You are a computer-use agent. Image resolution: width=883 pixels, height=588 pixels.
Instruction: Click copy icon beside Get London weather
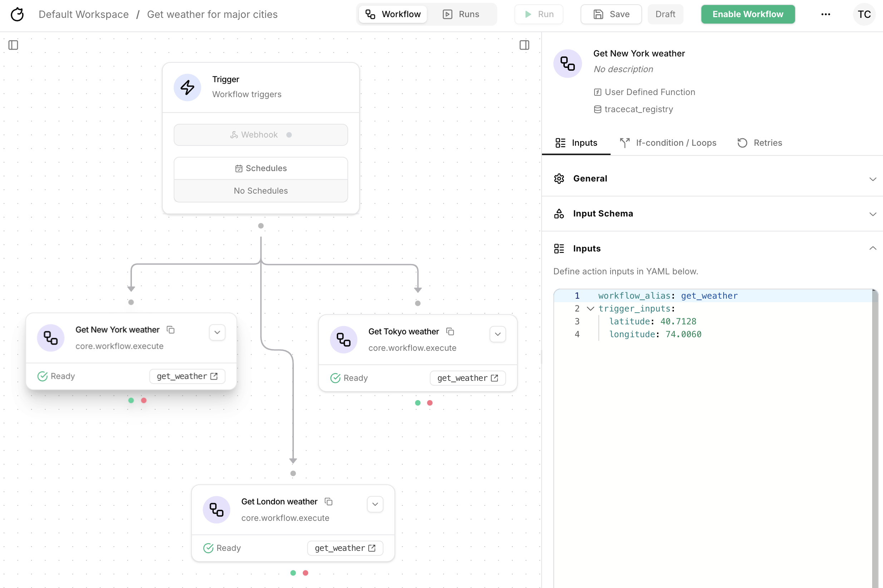click(x=329, y=502)
